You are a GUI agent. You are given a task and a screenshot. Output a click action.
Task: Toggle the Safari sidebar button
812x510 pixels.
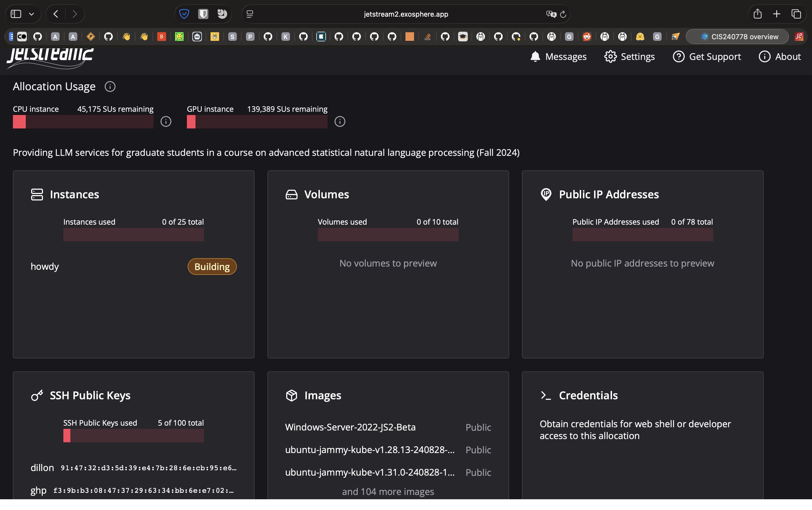tap(16, 14)
